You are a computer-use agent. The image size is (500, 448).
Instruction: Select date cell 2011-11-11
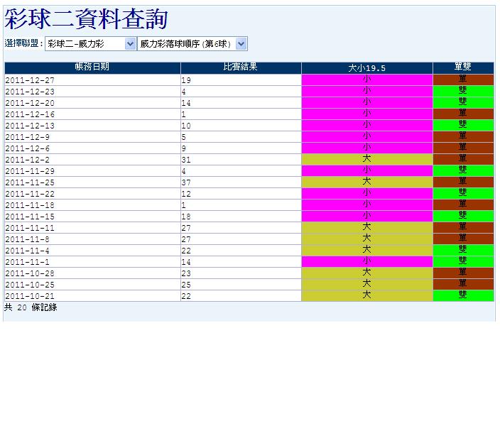[92, 228]
